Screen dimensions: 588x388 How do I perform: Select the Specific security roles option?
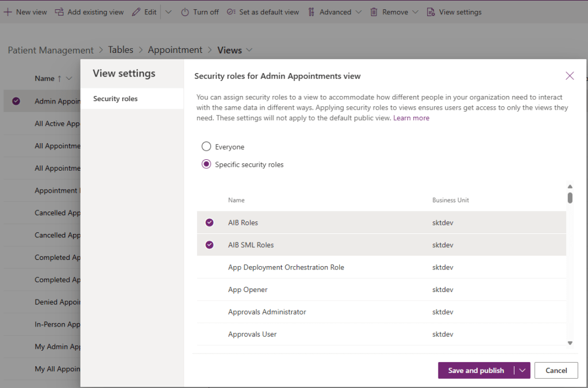coord(206,164)
